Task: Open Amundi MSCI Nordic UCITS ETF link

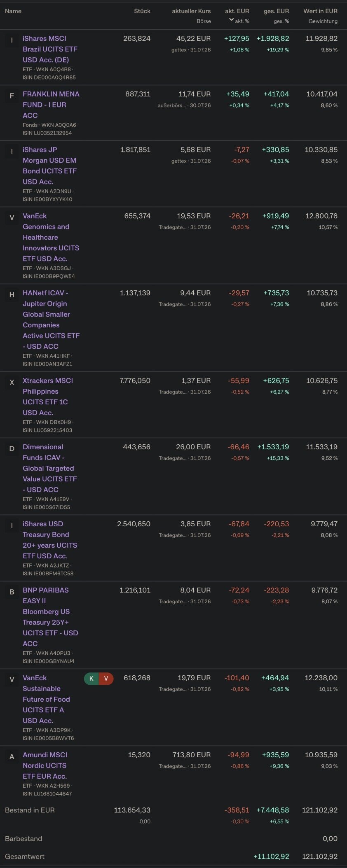Action: 45,765
